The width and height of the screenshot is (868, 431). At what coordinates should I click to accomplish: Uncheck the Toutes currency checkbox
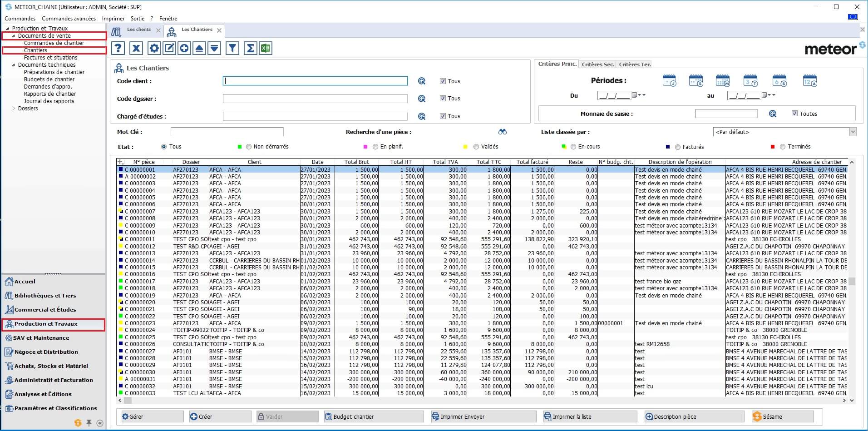tap(794, 114)
